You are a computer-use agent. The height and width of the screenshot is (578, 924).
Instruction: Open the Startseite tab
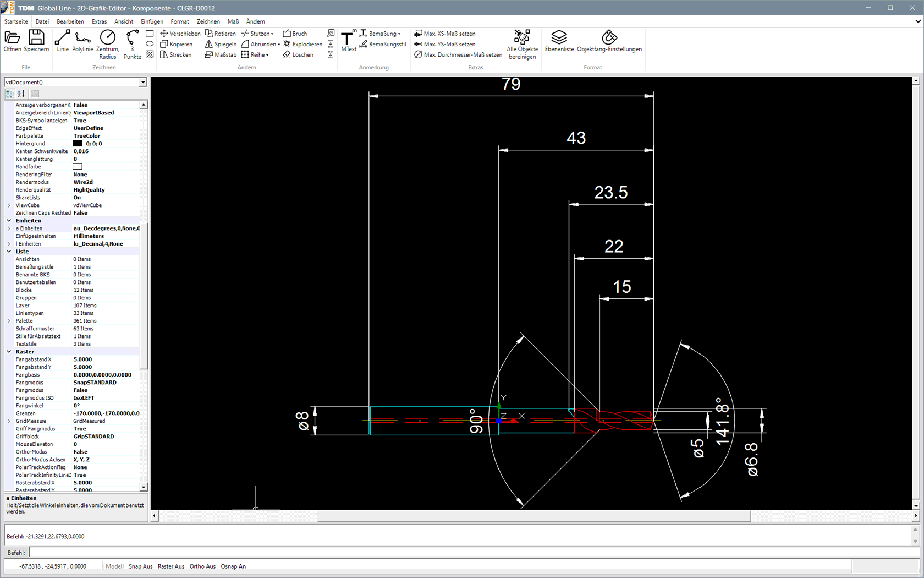(x=16, y=21)
